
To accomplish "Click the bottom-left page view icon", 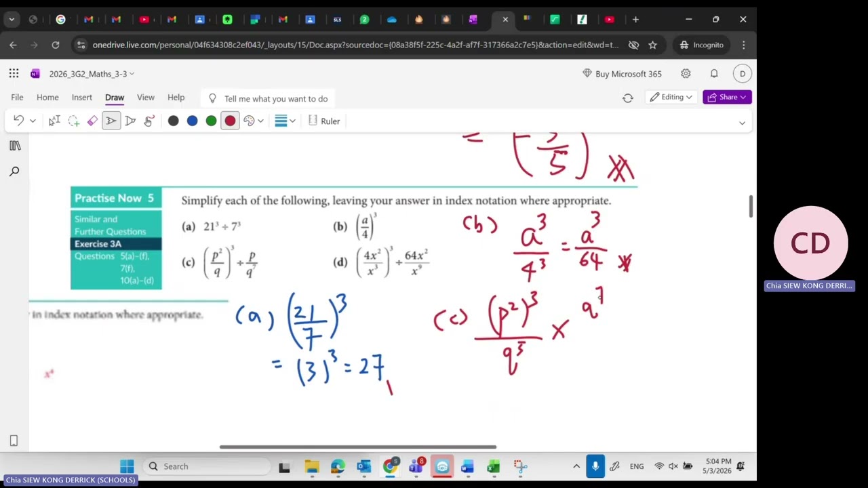I will coord(14,441).
